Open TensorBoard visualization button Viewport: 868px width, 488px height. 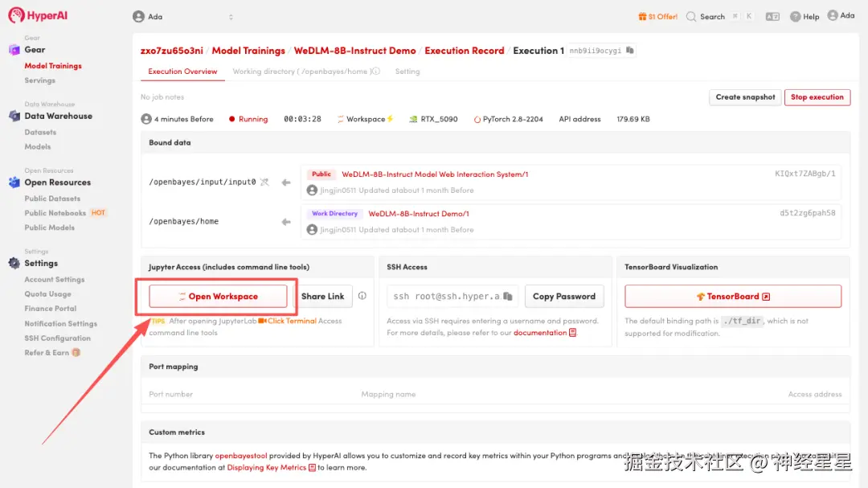click(733, 297)
